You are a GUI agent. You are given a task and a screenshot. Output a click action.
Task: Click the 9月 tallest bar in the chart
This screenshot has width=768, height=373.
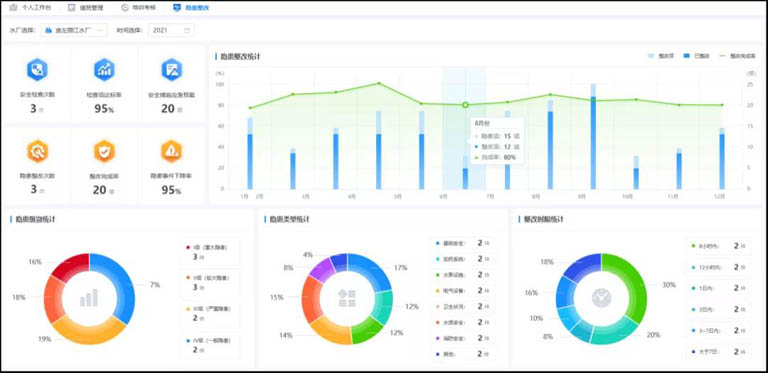(x=593, y=137)
